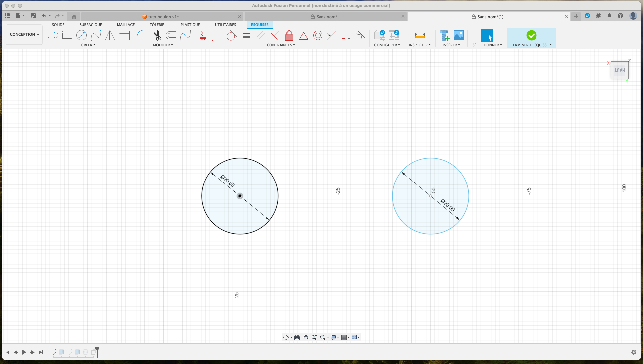Apply Tangent constraint
Image resolution: width=643 pixels, height=364 pixels.
click(x=232, y=35)
